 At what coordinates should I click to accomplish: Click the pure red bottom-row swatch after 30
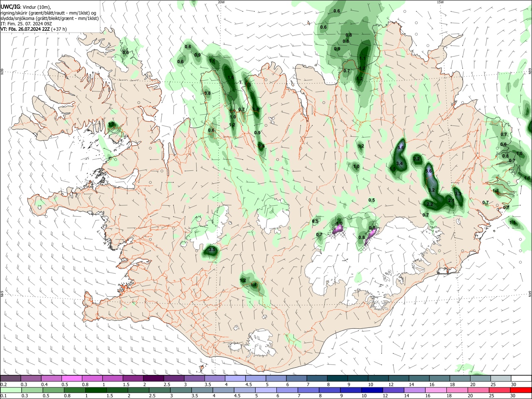click(x=521, y=390)
